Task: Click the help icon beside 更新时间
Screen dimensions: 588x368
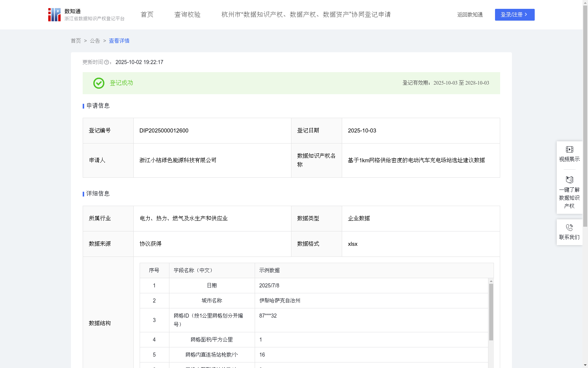Action: point(107,63)
